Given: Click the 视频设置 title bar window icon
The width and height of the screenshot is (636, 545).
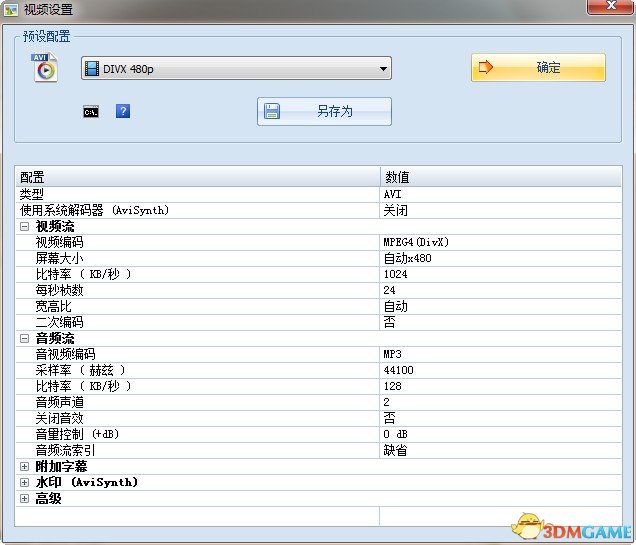Looking at the screenshot, I should (x=11, y=9).
